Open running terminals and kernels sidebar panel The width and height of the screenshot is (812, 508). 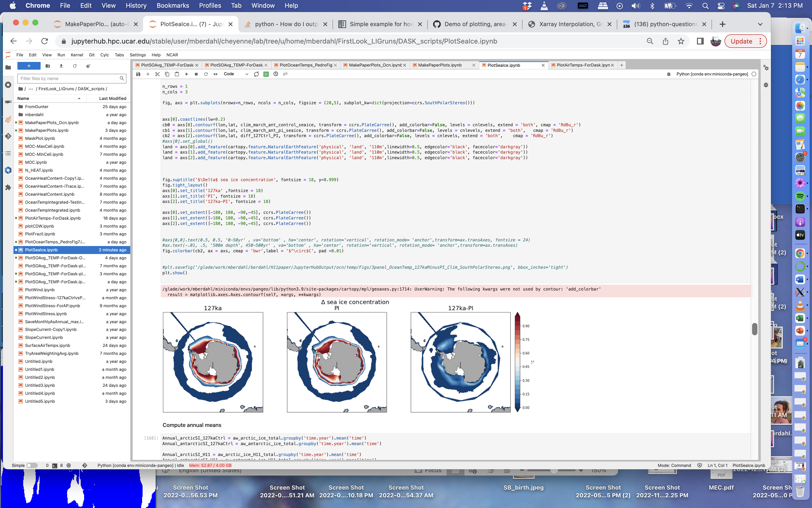[x=8, y=85]
